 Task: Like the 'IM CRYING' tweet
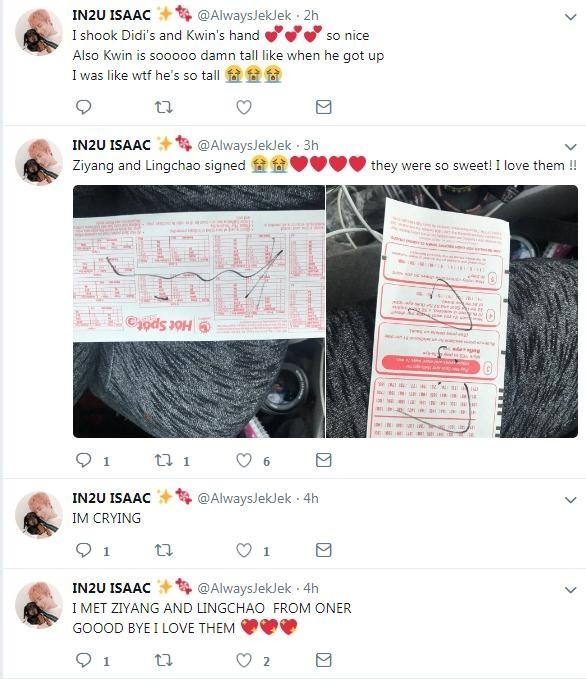click(x=244, y=550)
